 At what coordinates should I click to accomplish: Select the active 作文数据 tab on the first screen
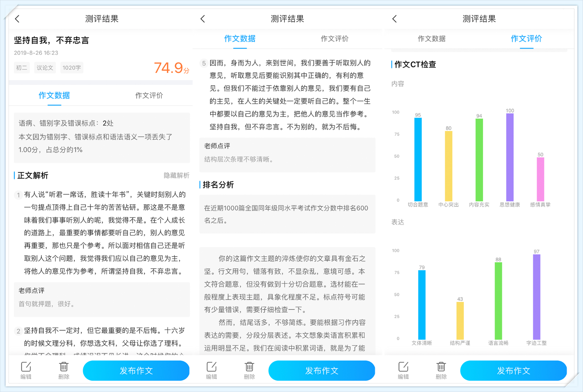(54, 95)
